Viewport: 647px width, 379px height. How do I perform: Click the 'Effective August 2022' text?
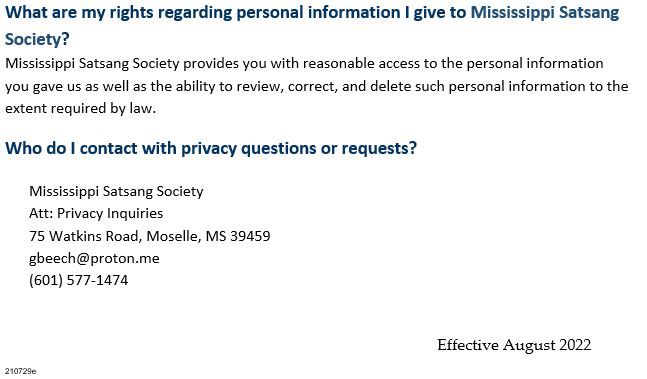[514, 345]
